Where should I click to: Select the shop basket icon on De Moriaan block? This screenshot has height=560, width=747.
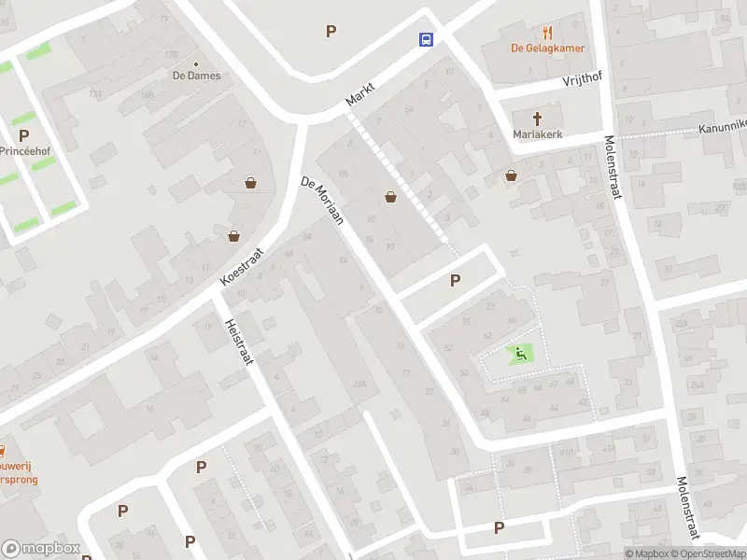coord(390,197)
